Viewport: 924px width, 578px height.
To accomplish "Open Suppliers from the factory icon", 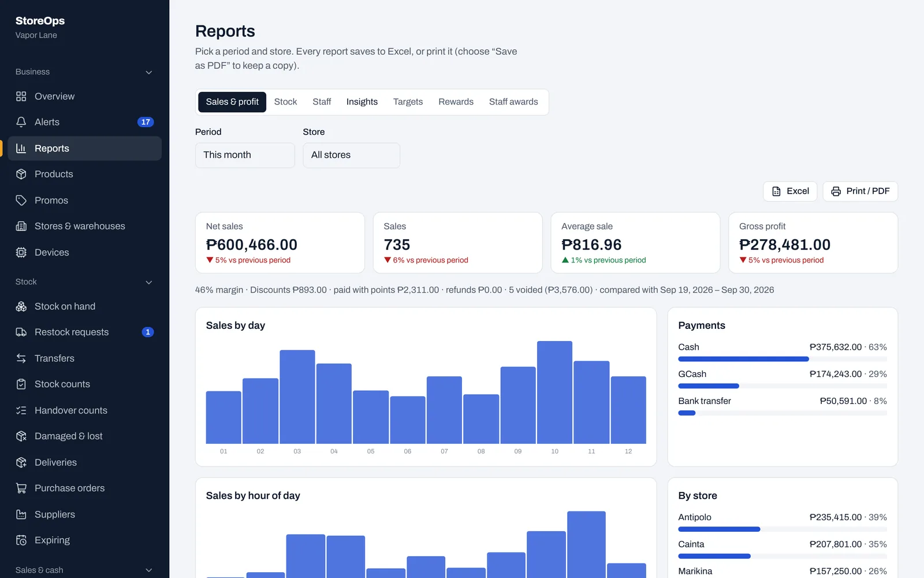I will (21, 514).
